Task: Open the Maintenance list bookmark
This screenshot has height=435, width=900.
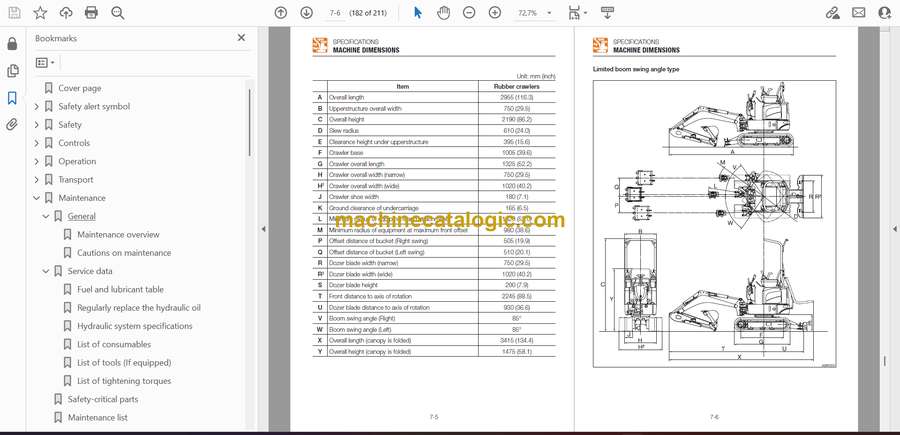Action: tap(98, 418)
